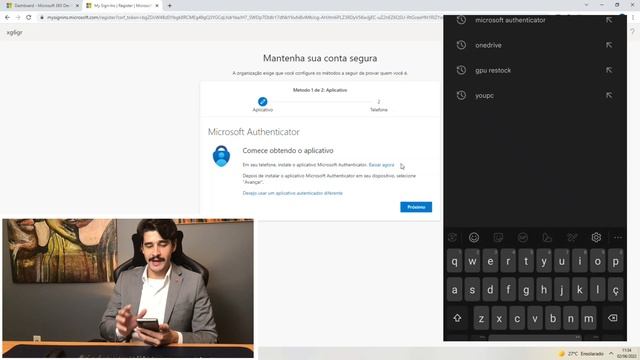Open a new tab with the plus button
Screen dimensions: 640x360
[169, 6]
